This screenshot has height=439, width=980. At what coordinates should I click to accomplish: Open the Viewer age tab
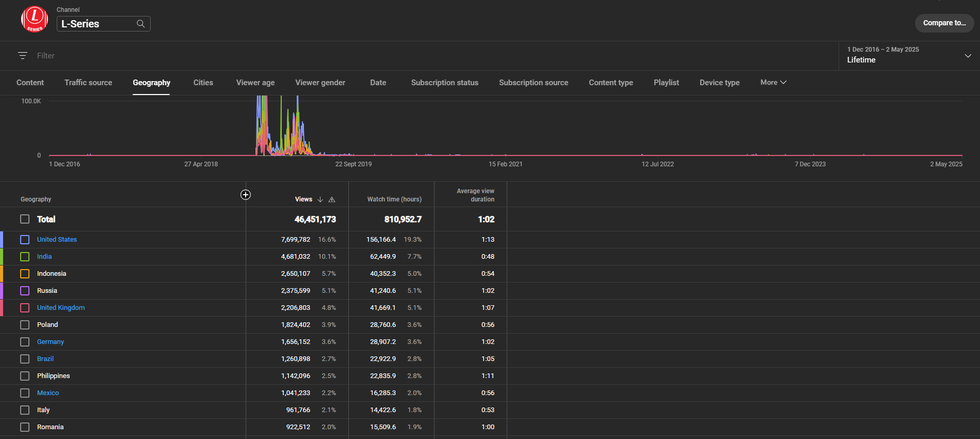(255, 83)
